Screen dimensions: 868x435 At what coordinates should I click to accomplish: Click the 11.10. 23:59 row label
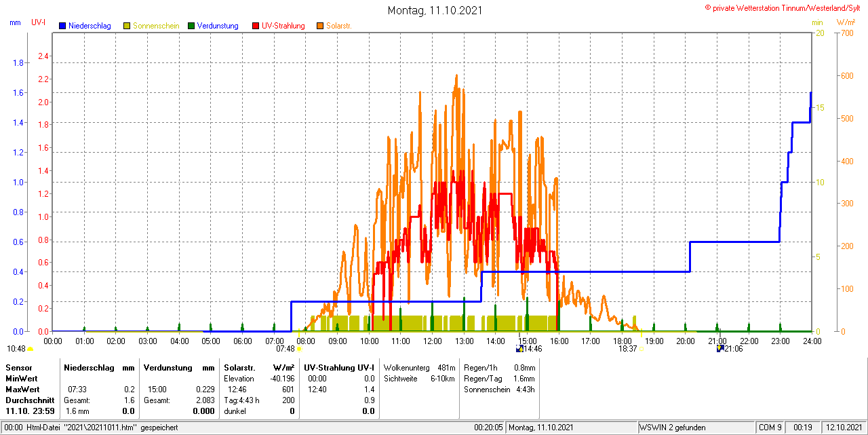click(x=28, y=411)
